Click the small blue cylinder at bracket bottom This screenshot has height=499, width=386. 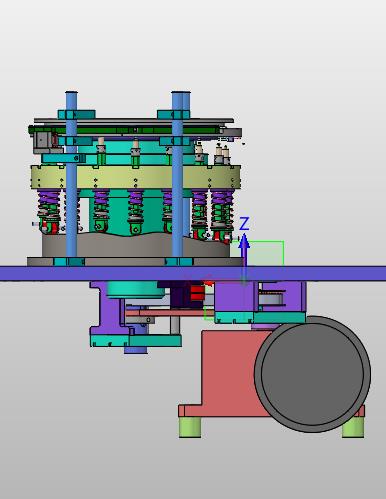pos(136,350)
